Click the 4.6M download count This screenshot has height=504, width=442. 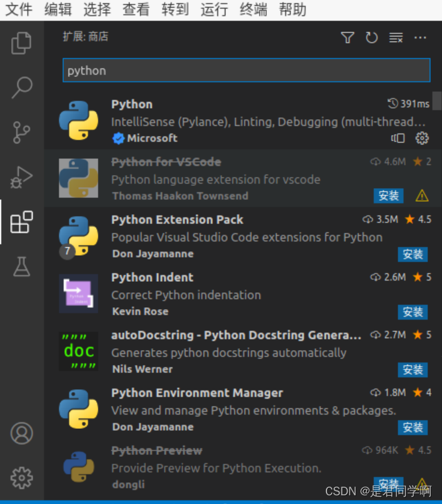click(388, 161)
